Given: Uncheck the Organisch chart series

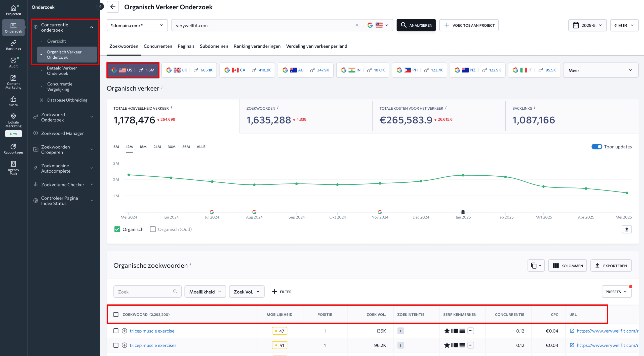Looking at the screenshot, I should [x=117, y=229].
